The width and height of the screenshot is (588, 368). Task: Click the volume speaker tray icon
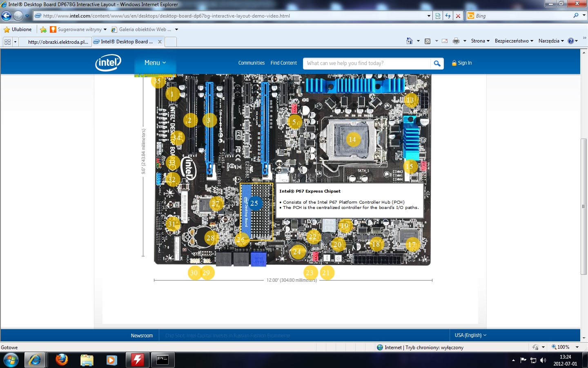(x=543, y=360)
